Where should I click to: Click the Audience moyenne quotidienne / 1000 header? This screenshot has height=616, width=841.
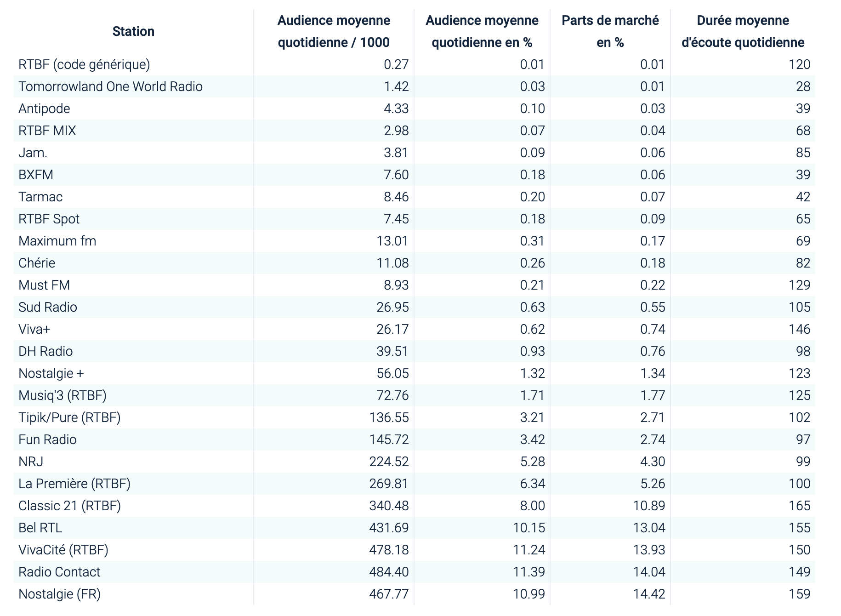click(x=334, y=31)
